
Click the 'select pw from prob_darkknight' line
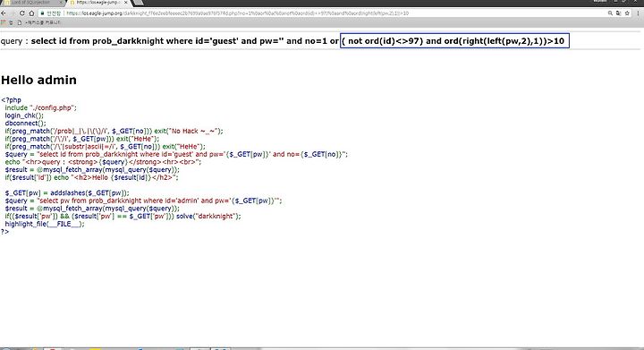(x=143, y=201)
